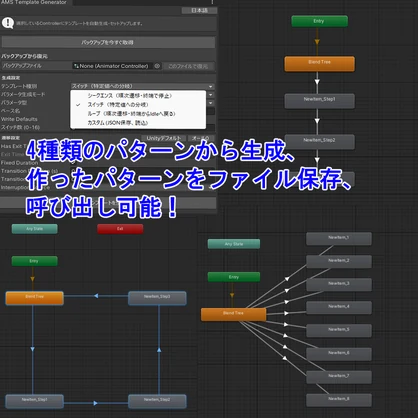Viewport: 418px width, 418px height.
Task: Click the このファイルで復元 restore button
Action: (188, 66)
